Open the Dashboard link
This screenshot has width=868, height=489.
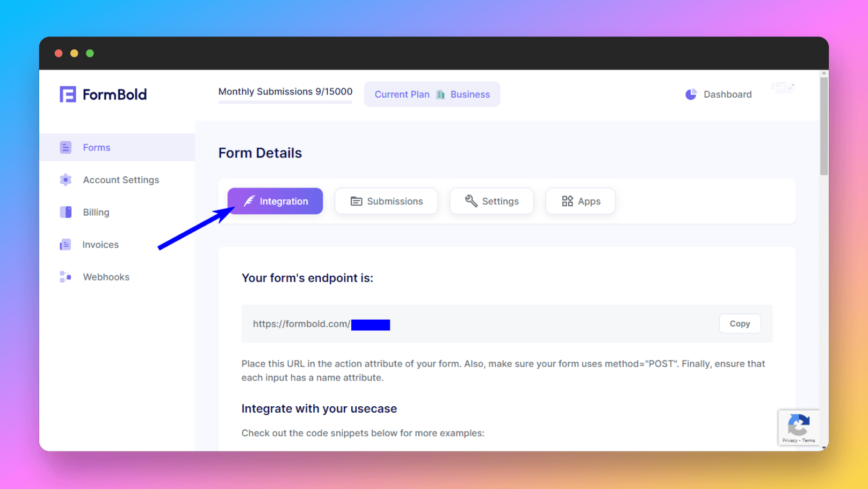pos(727,95)
